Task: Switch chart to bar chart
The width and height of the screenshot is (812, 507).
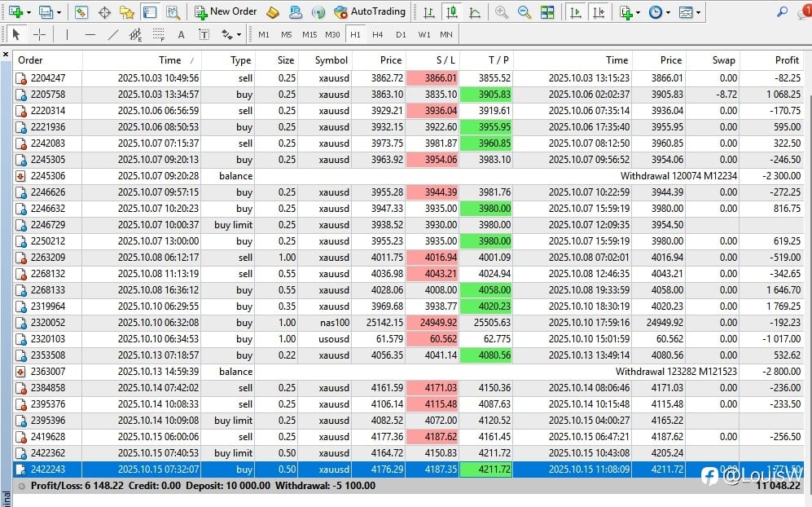Action: click(428, 12)
